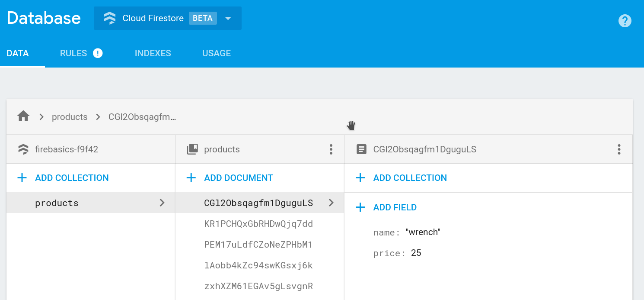
Task: Click the plus icon beside ADD FIELD
Action: [x=360, y=207]
